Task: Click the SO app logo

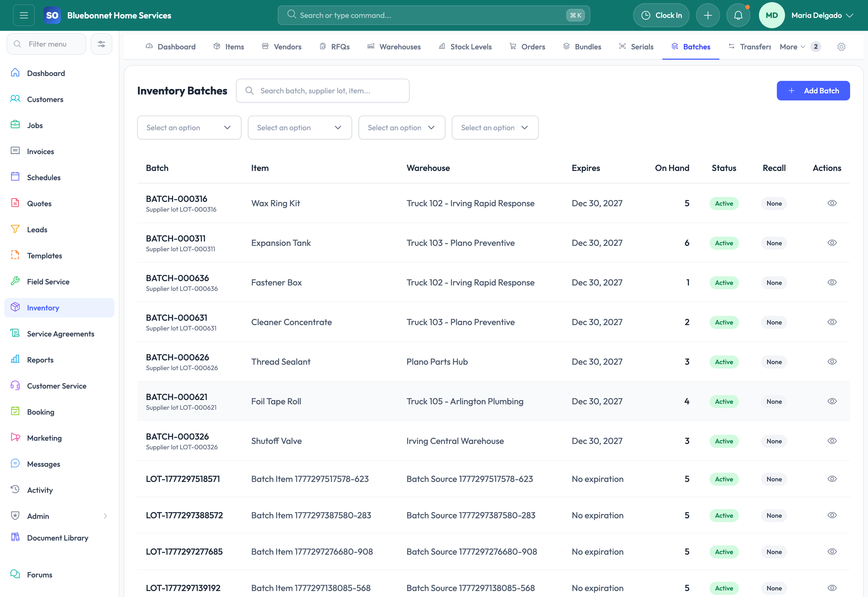Action: [x=52, y=15]
